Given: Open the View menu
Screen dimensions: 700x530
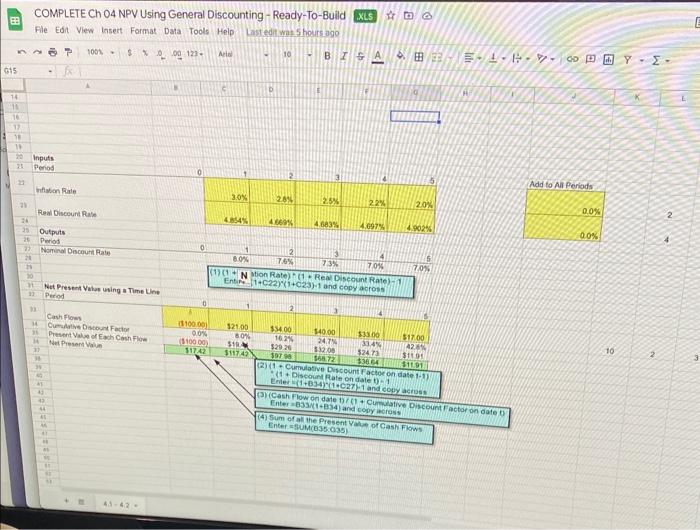Looking at the screenshot, I should [x=85, y=30].
